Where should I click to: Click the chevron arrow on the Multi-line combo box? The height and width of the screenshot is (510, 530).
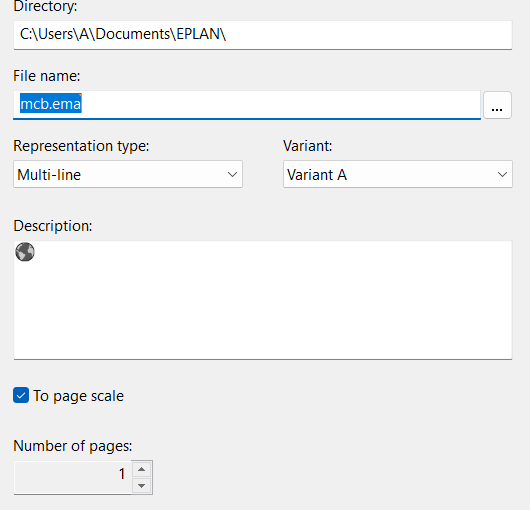pos(232,174)
